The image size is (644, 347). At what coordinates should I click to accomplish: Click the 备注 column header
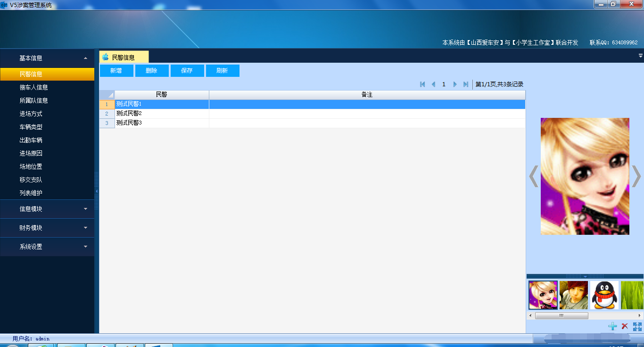(367, 95)
